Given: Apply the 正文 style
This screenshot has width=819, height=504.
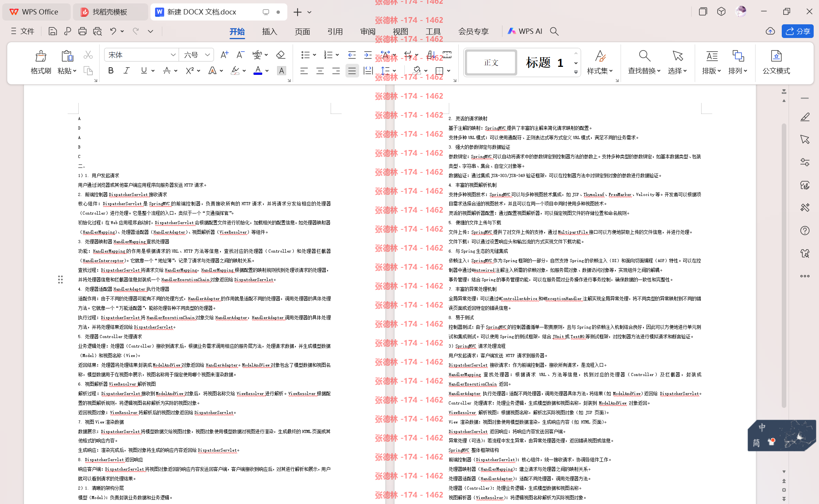Looking at the screenshot, I should 491,63.
